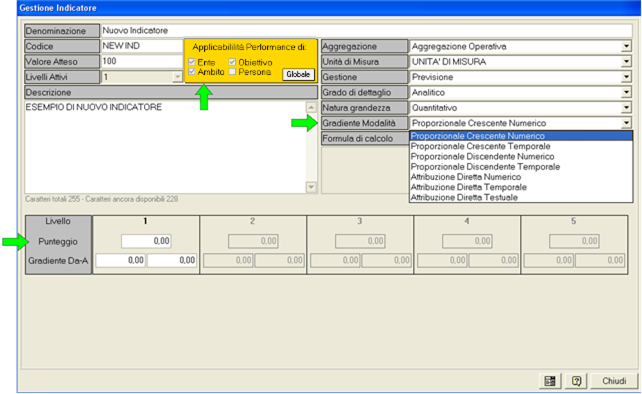
Task: Open help with the question mark icon
Action: click(576, 381)
